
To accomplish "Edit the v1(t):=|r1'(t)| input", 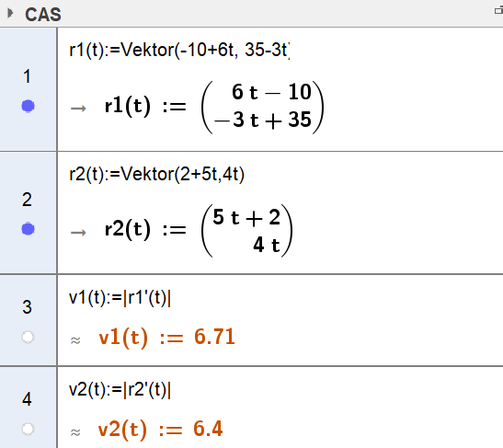I will pos(120,298).
